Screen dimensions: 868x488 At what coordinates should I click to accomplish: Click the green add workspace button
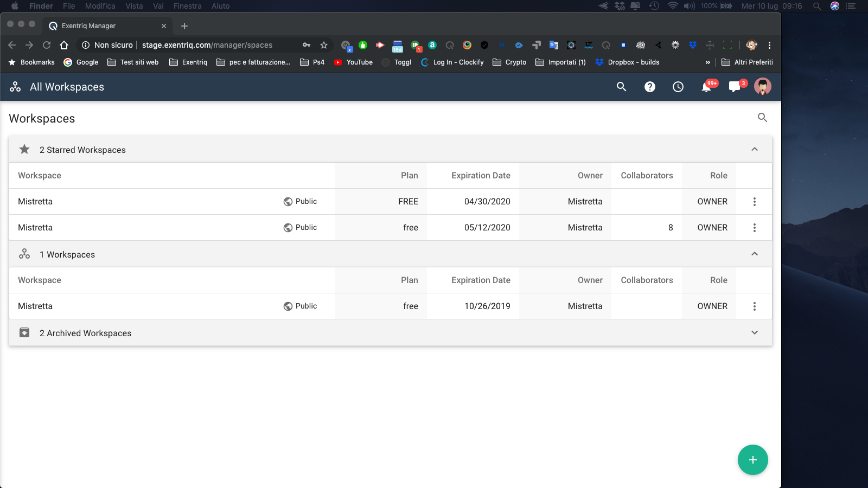[x=752, y=460]
